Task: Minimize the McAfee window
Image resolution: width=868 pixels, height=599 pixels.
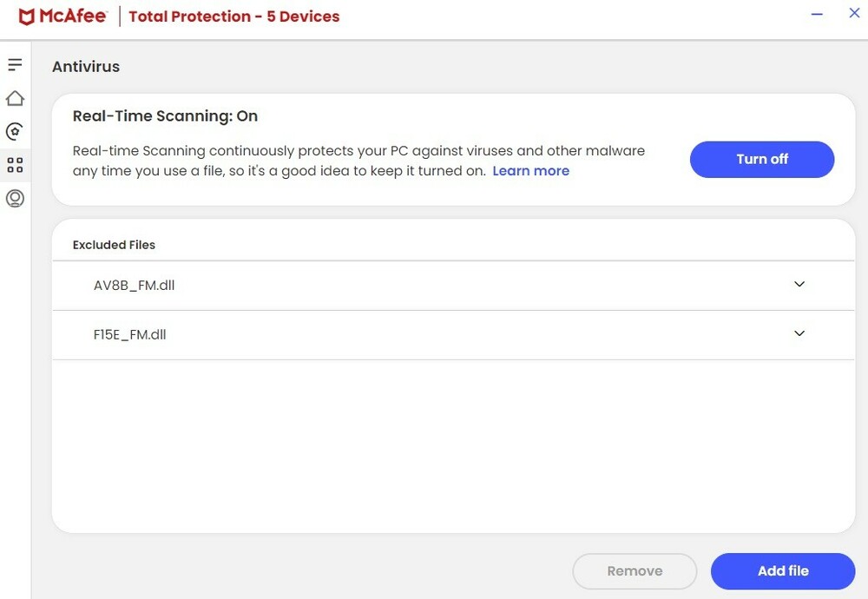Action: click(817, 14)
